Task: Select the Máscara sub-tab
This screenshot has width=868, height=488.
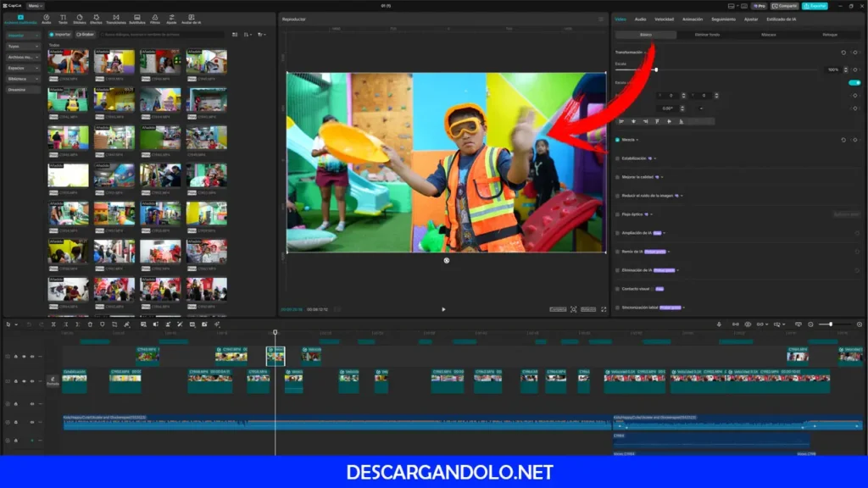Action: pos(768,35)
